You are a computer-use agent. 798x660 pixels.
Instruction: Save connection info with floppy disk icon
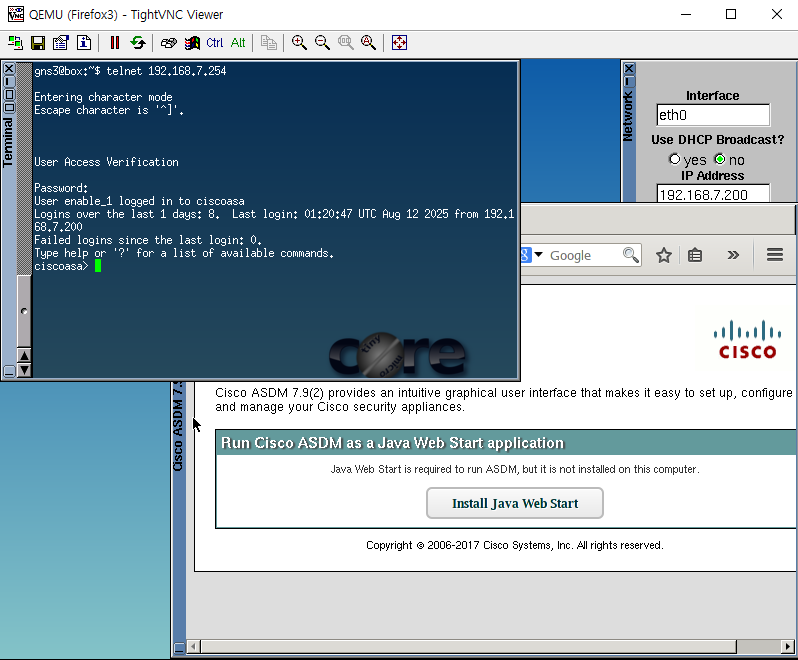coord(38,43)
